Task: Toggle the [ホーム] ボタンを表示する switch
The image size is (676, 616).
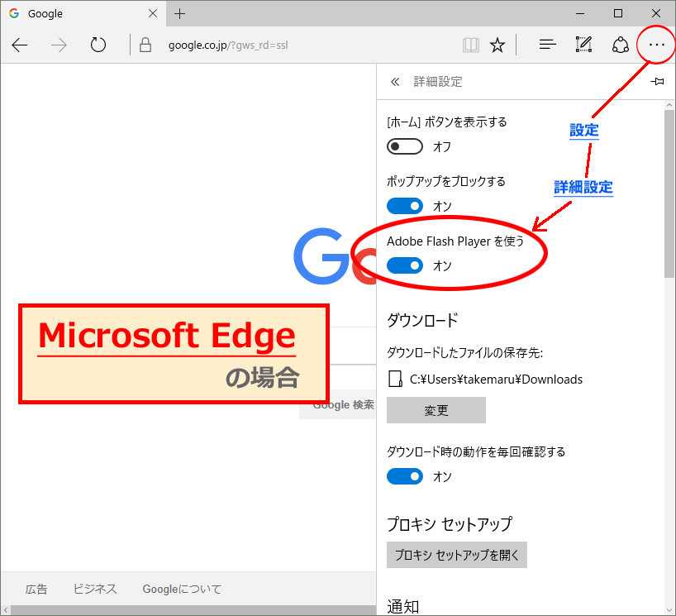Action: coord(404,146)
